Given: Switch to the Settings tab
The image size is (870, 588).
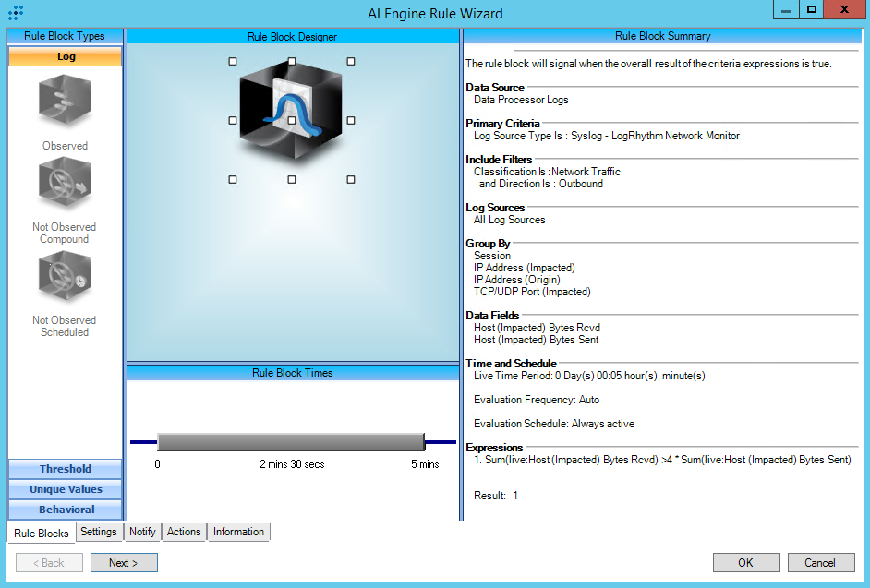Looking at the screenshot, I should tap(98, 532).
